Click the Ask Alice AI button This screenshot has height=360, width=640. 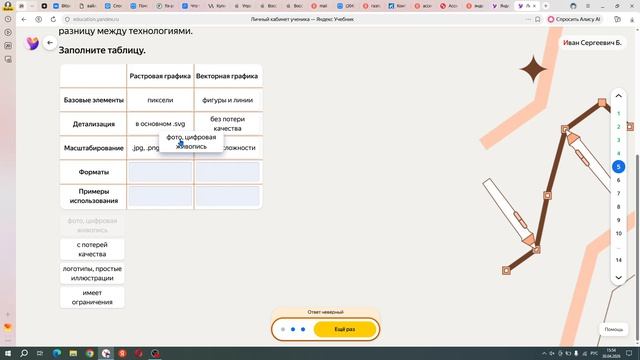575,19
